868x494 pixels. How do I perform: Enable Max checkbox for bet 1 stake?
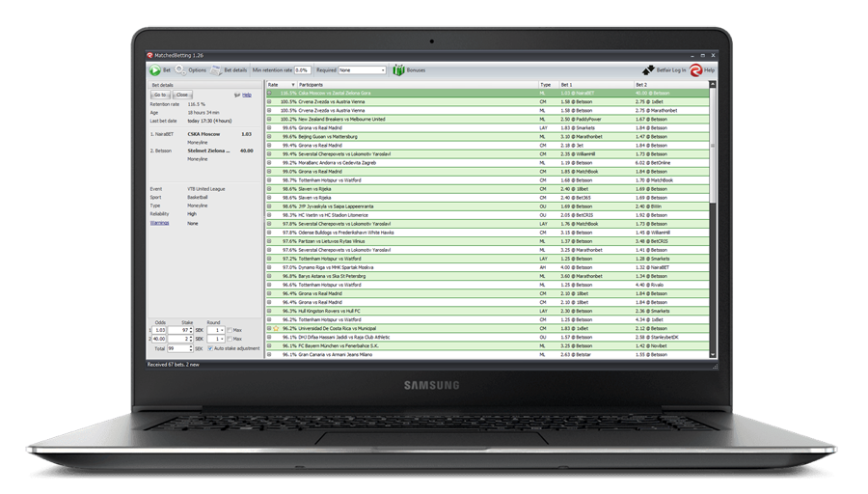tap(230, 330)
